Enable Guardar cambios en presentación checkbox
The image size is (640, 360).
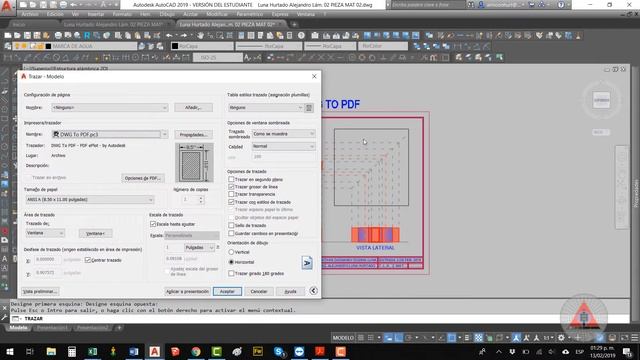pos(231,233)
